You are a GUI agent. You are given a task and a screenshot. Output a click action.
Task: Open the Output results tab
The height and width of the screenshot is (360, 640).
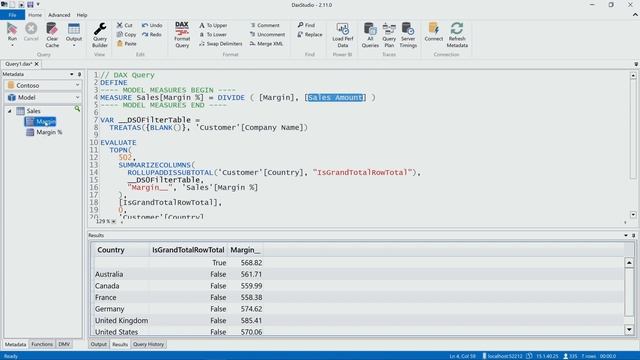coord(98,344)
